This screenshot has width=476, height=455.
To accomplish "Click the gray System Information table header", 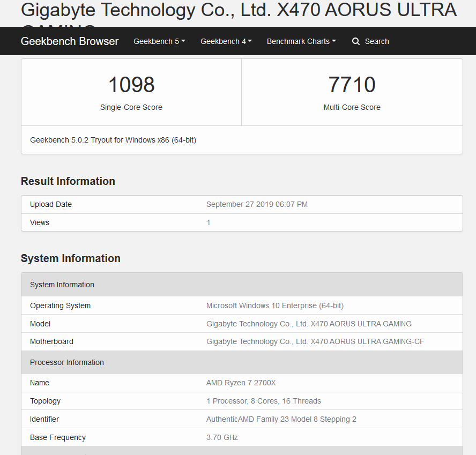I will click(242, 285).
